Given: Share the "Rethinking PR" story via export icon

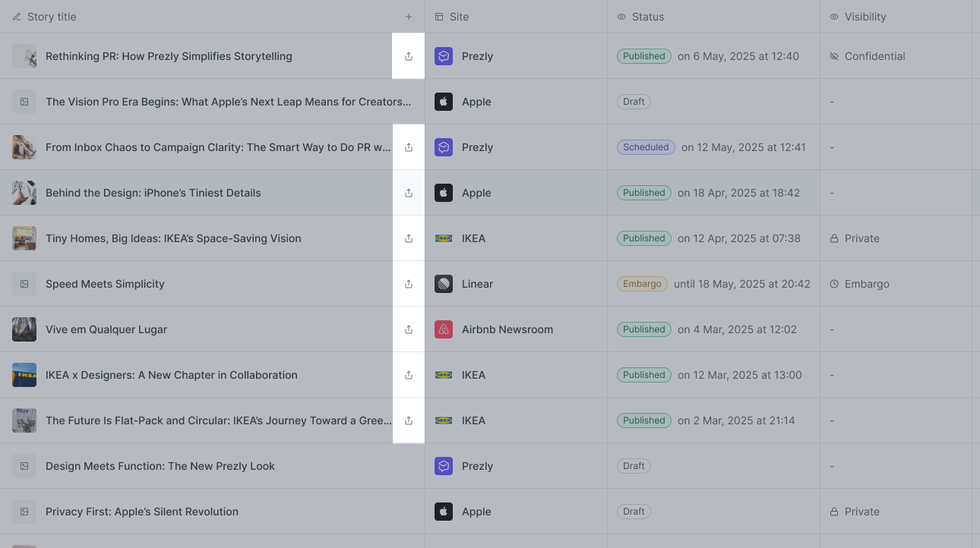Looking at the screenshot, I should pos(409,55).
